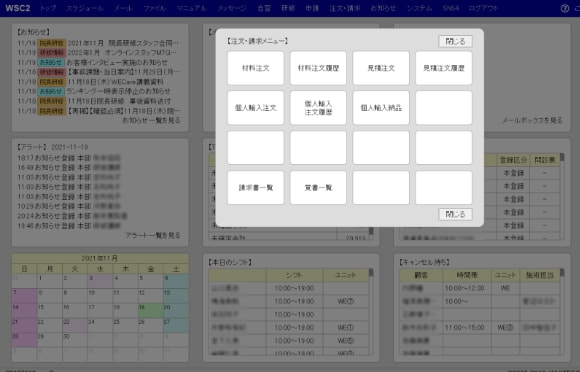Open the 請求書一覧 tile
580x372 pixels.
(x=256, y=187)
